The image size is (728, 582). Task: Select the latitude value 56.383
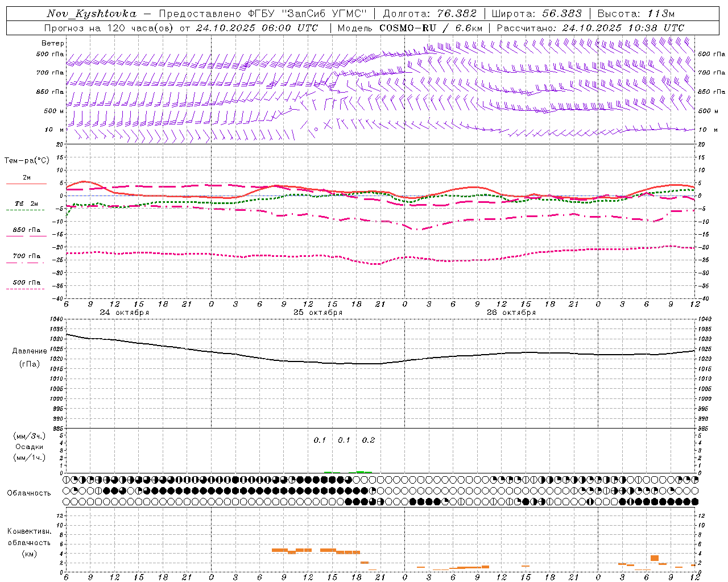coord(561,14)
